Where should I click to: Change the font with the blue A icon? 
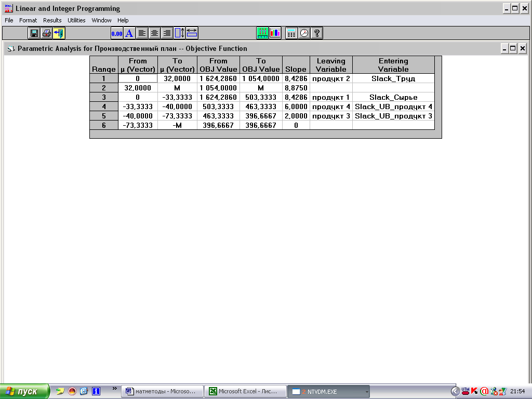point(129,33)
